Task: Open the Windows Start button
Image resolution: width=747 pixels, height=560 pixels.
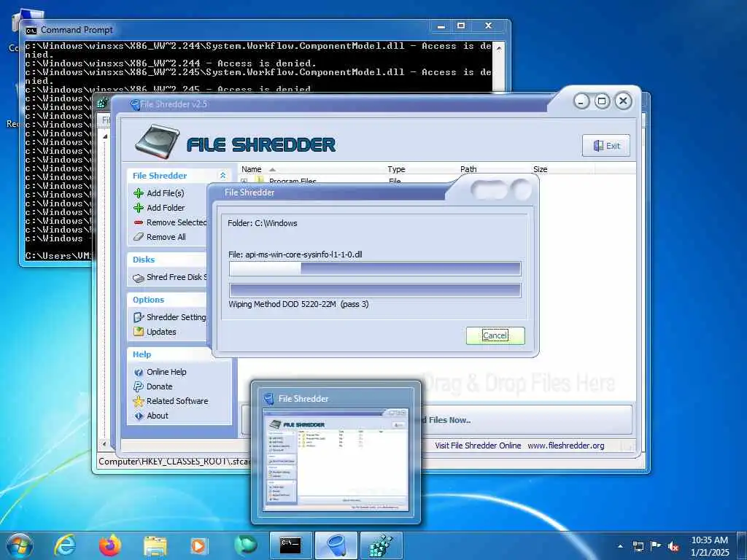Action: (20, 545)
